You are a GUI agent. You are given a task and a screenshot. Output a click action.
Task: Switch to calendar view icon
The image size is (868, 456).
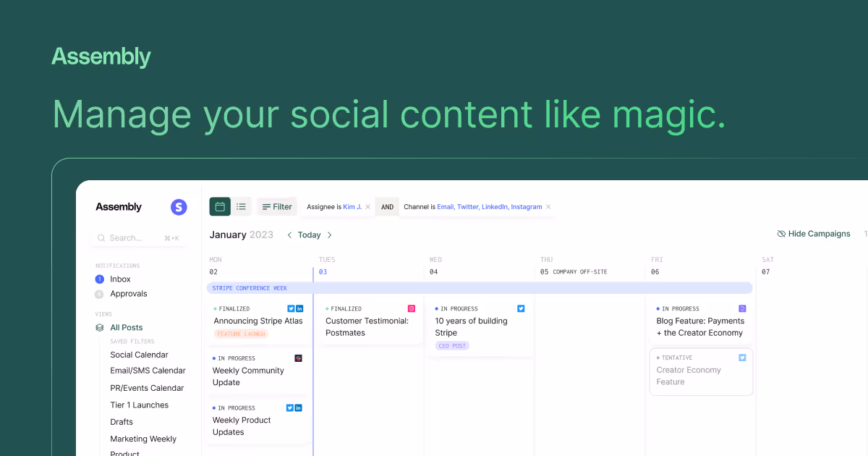[x=220, y=206]
